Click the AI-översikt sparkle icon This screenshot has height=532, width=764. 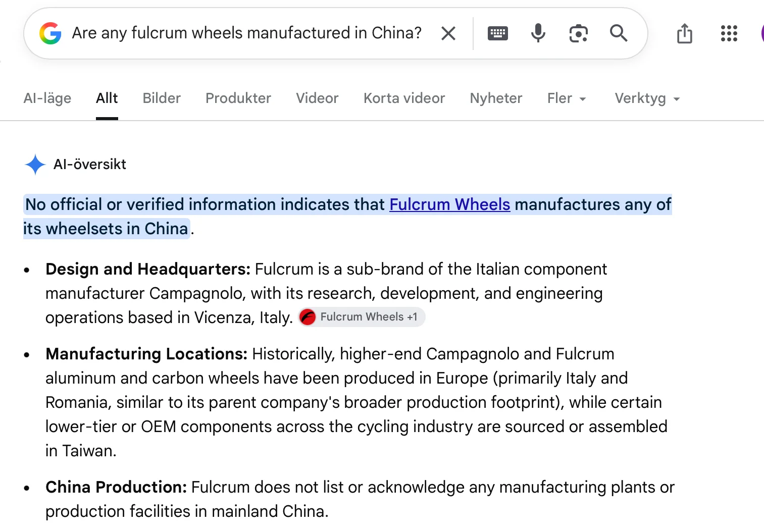pyautogui.click(x=35, y=165)
